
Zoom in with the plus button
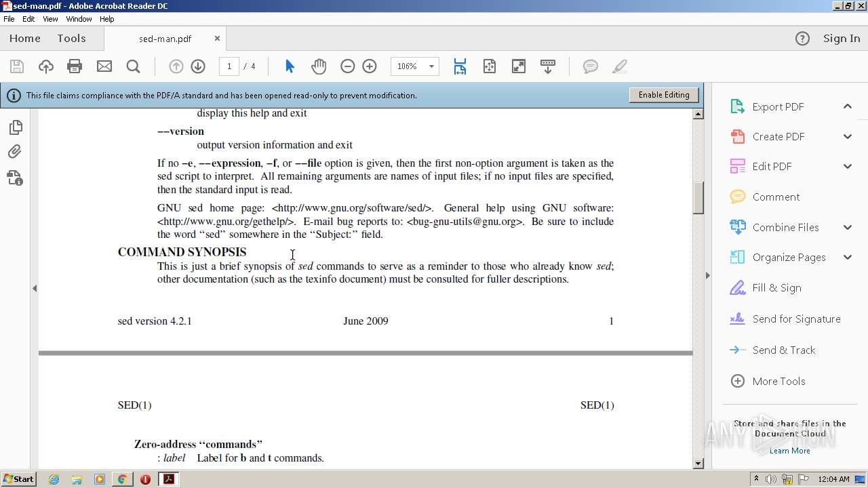tap(370, 66)
